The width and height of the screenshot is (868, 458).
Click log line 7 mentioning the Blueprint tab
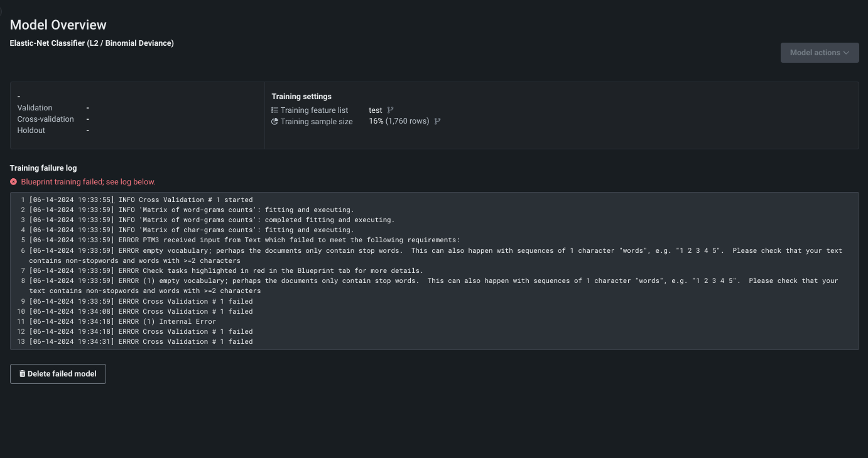coord(225,270)
